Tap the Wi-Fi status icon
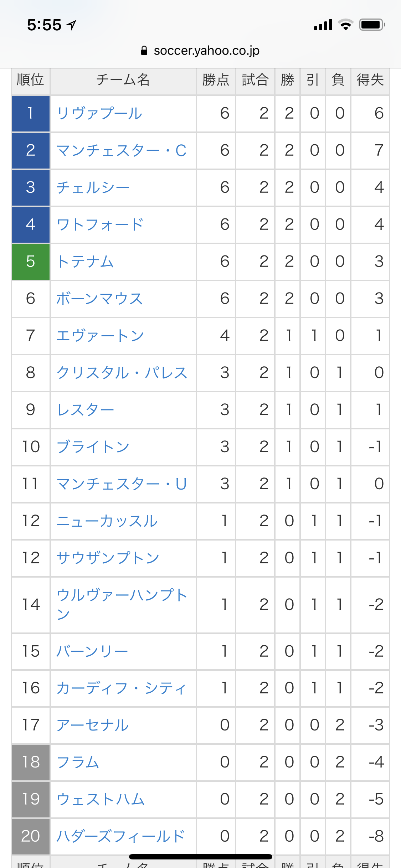The width and height of the screenshot is (401, 868). [345, 25]
